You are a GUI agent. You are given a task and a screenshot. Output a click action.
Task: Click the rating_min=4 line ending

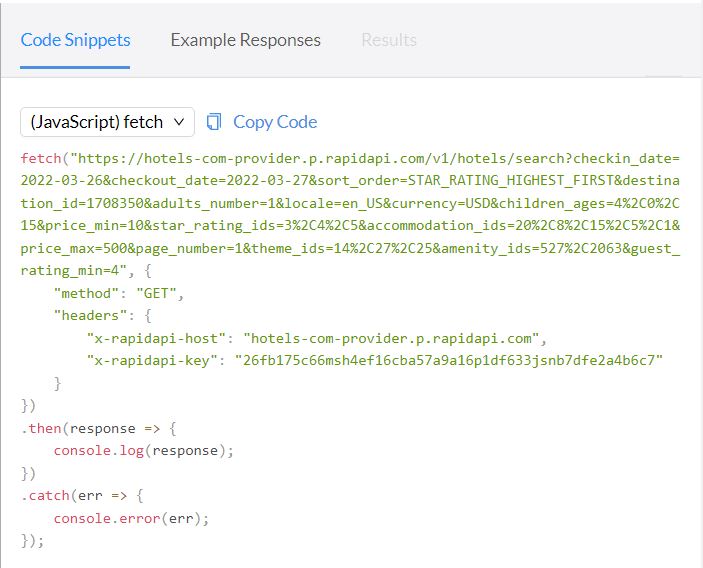coord(86,271)
